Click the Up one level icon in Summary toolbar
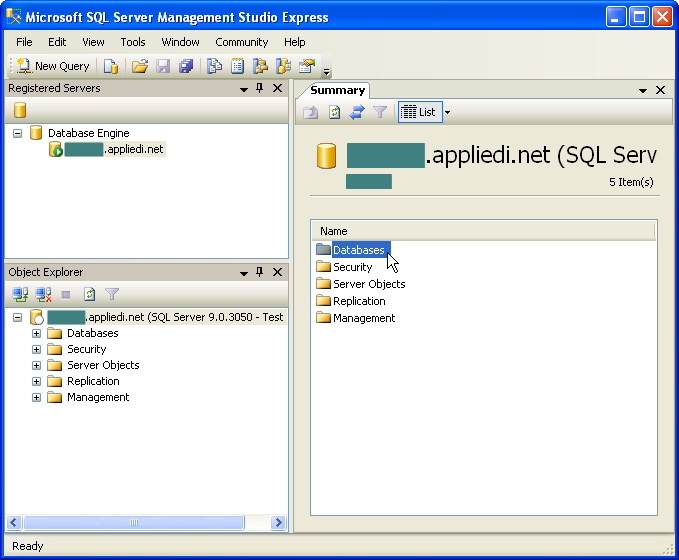 coord(310,113)
